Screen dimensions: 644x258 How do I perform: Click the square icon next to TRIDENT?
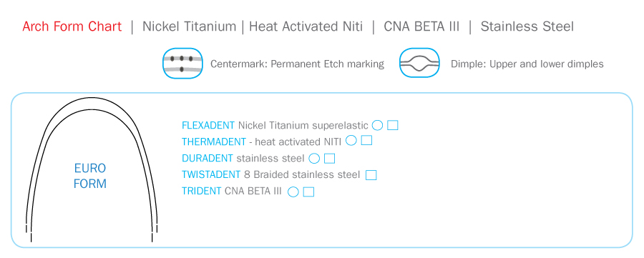309,192
